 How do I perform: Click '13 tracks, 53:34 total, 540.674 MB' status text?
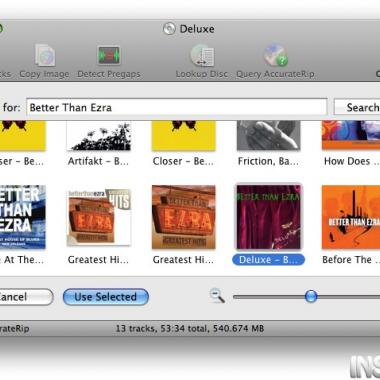[x=190, y=329]
